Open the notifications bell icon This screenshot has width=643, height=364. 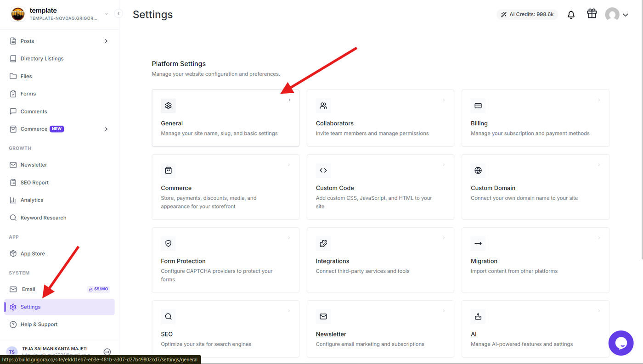click(x=571, y=15)
